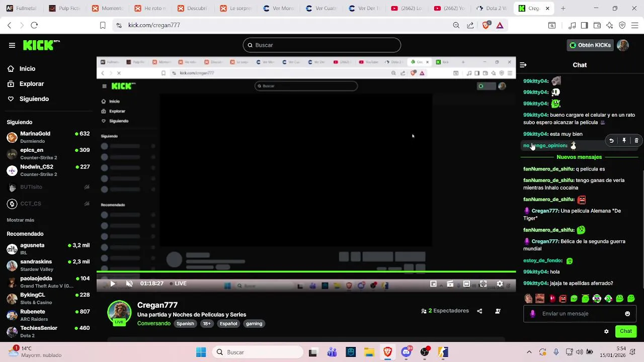Open Discord from taskbar
This screenshot has width=644, height=362.
pos(407,352)
